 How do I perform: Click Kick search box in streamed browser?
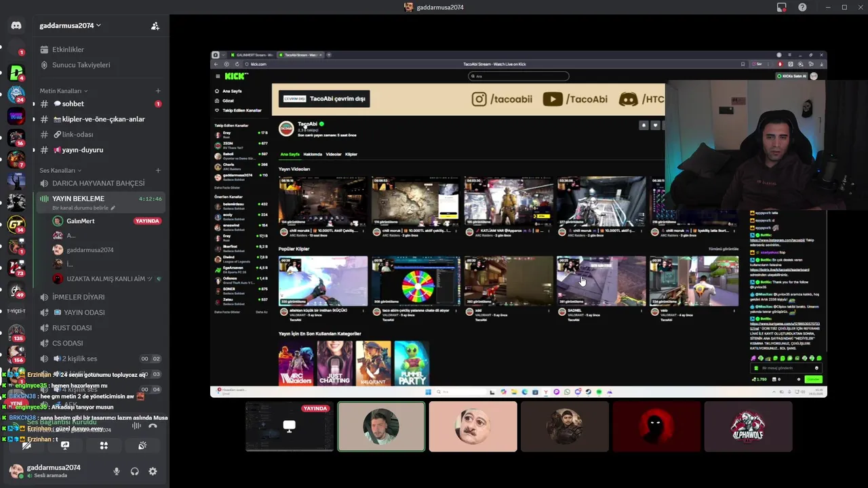(519, 76)
